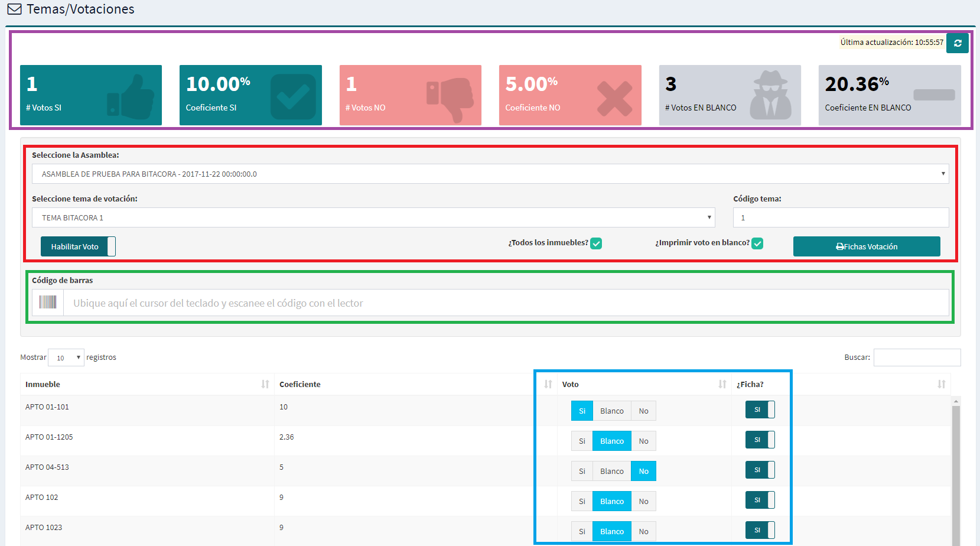
Task: Toggle the Ficha switch for APTO 04-513
Action: 760,470
